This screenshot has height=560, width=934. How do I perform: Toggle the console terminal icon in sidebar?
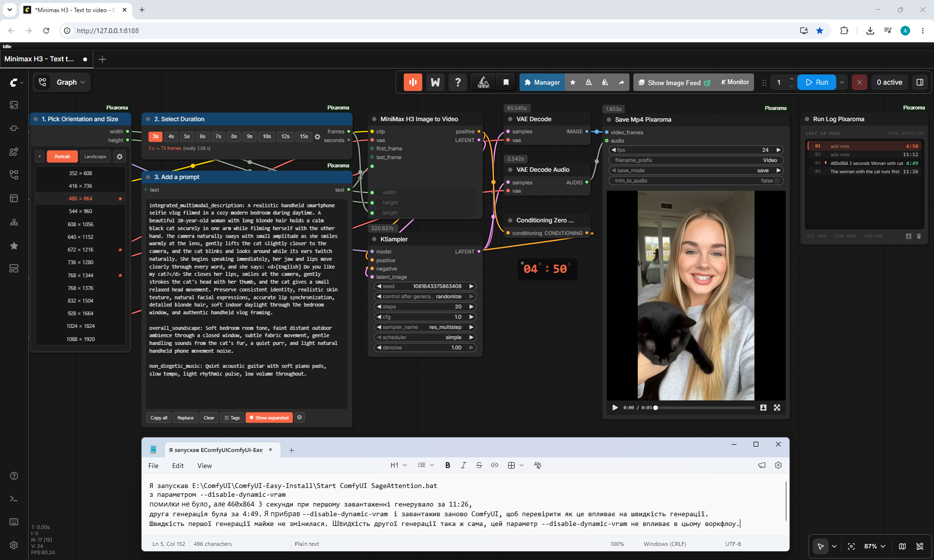pos(14,499)
